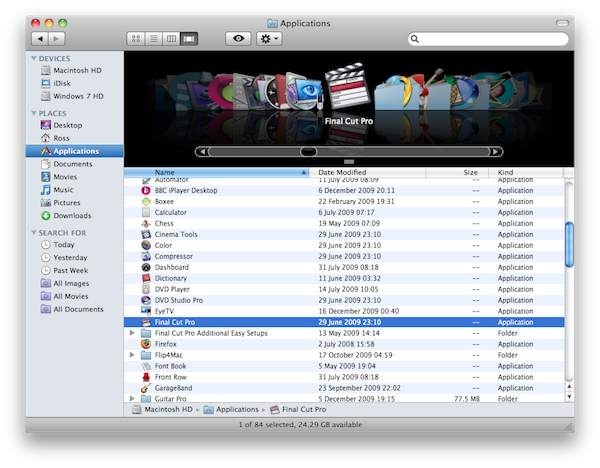The height and width of the screenshot is (468, 600).
Task: Select the DVD Studio Pro row
Action: click(x=344, y=300)
